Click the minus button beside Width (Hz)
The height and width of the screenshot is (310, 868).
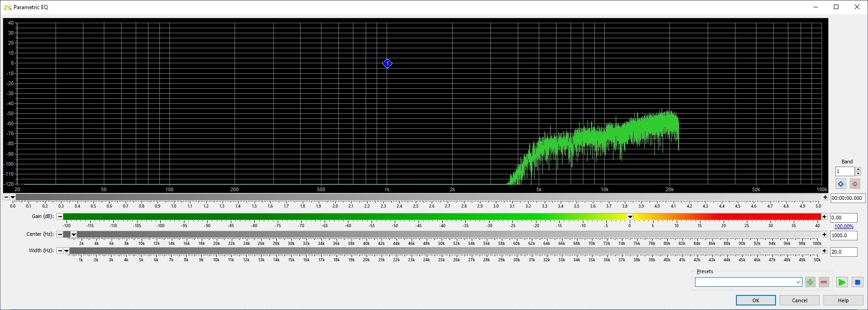pos(60,251)
